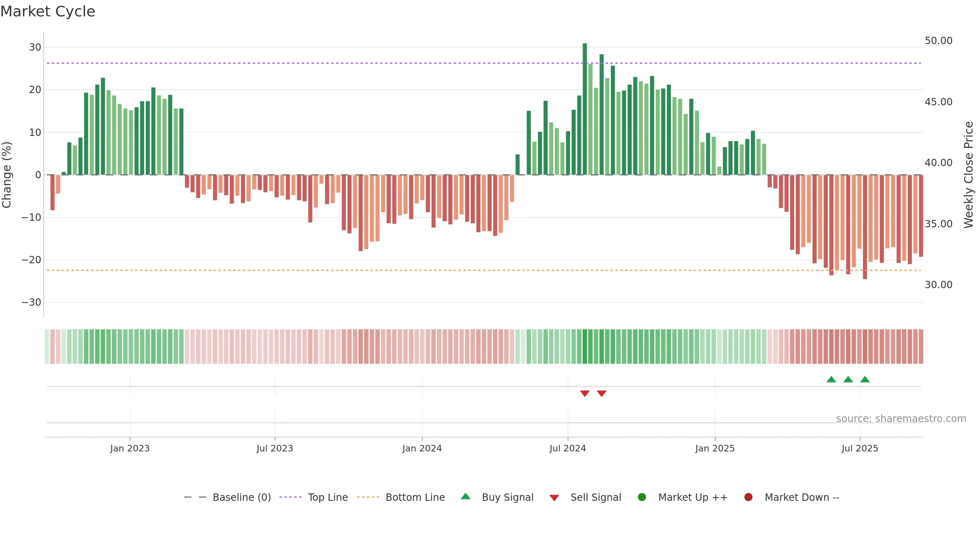Viewport: 980px width, 551px height.
Task: Click the Sell Signal legend triangle icon
Action: 554,498
